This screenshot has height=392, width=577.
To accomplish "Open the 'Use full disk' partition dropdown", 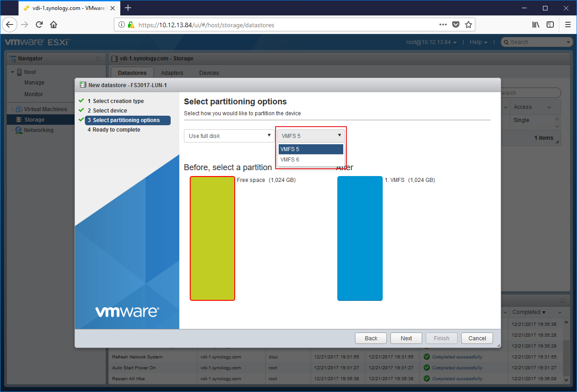I will (229, 136).
